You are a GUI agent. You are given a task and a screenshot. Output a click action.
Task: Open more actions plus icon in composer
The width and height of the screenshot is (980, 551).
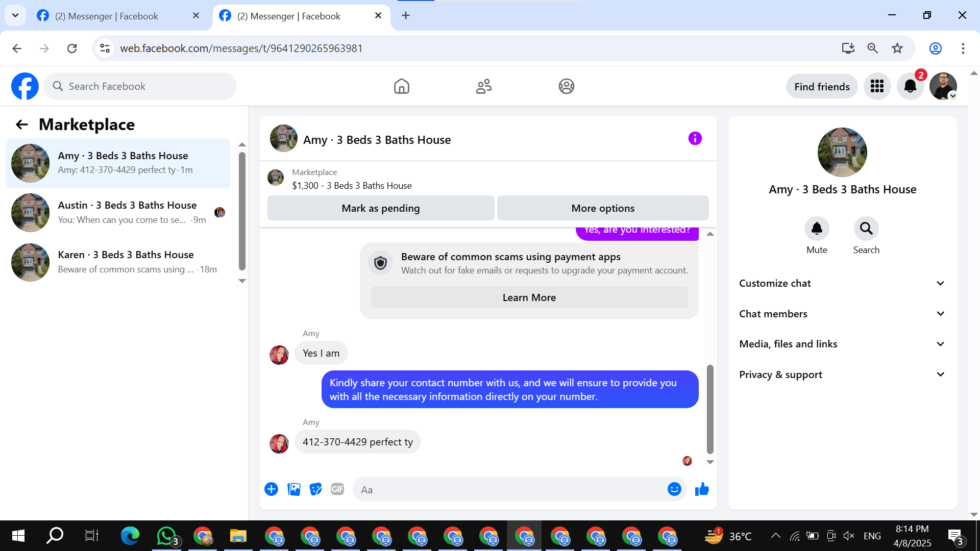271,489
